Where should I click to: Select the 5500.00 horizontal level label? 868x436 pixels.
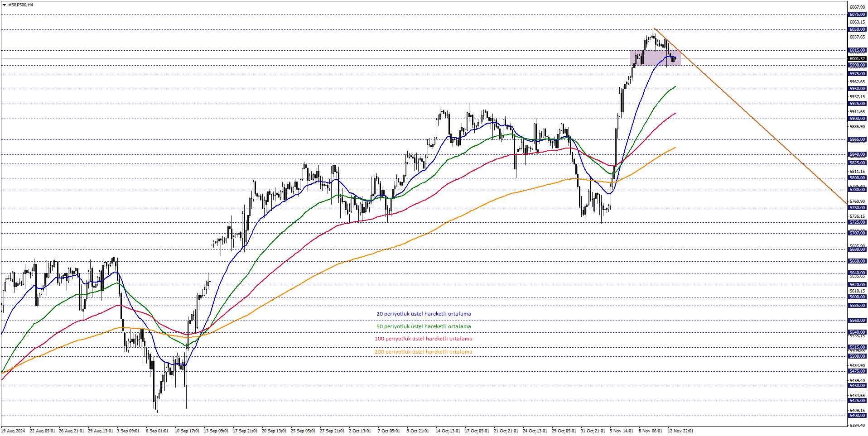[x=857, y=356]
